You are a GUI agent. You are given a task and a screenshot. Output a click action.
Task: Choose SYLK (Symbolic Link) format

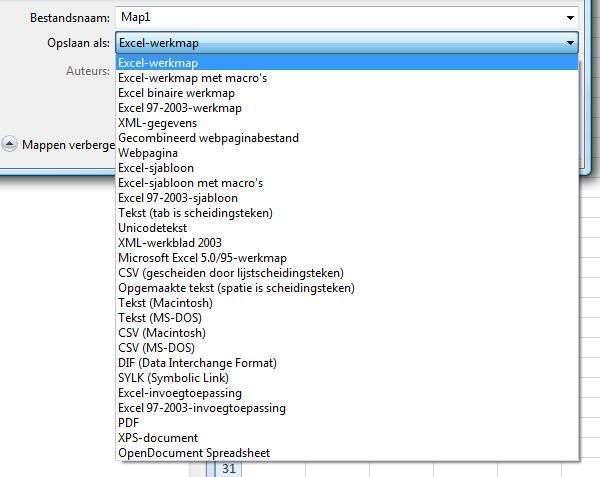point(347,378)
